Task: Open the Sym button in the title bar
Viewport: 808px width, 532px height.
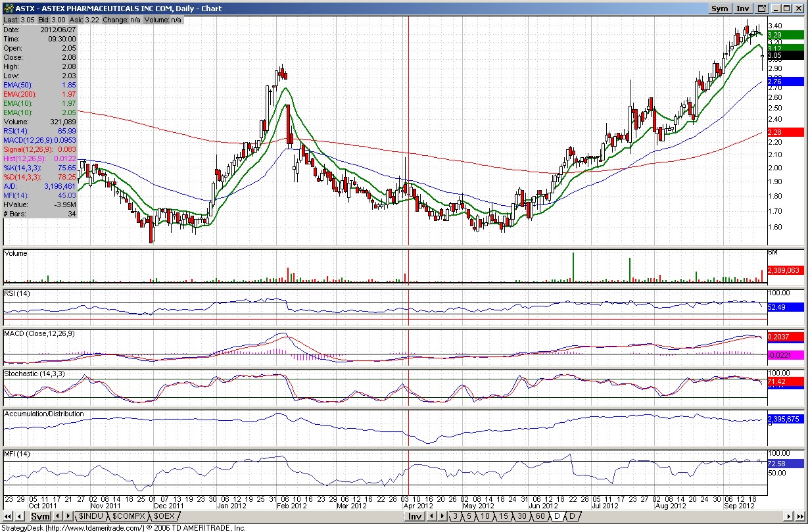Action: click(x=720, y=9)
